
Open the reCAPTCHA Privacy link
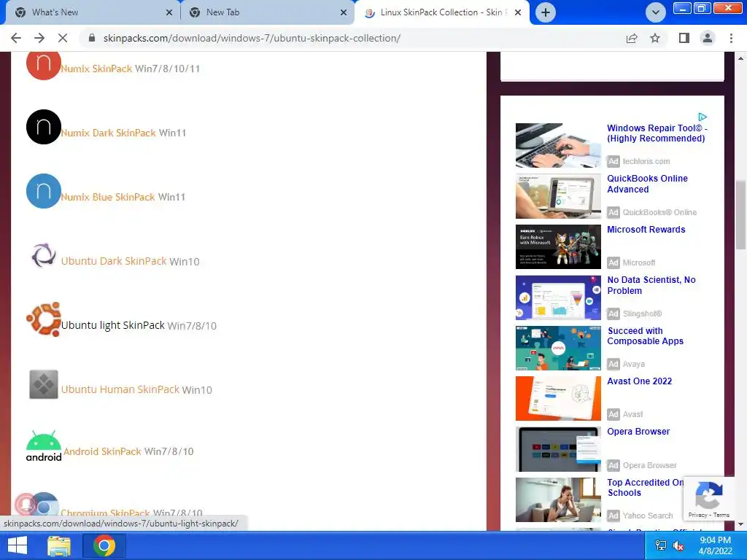[697, 515]
